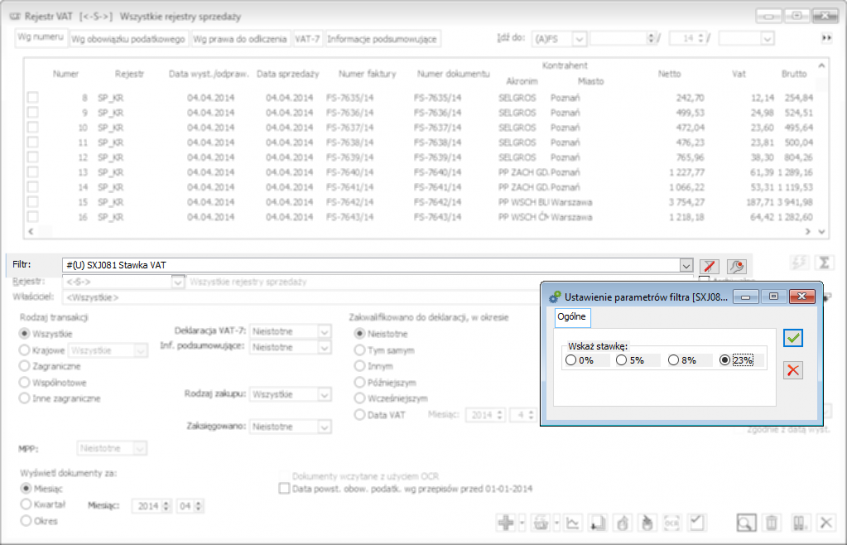Switch to Wg obowiązku podatkowego tab

pos(128,39)
